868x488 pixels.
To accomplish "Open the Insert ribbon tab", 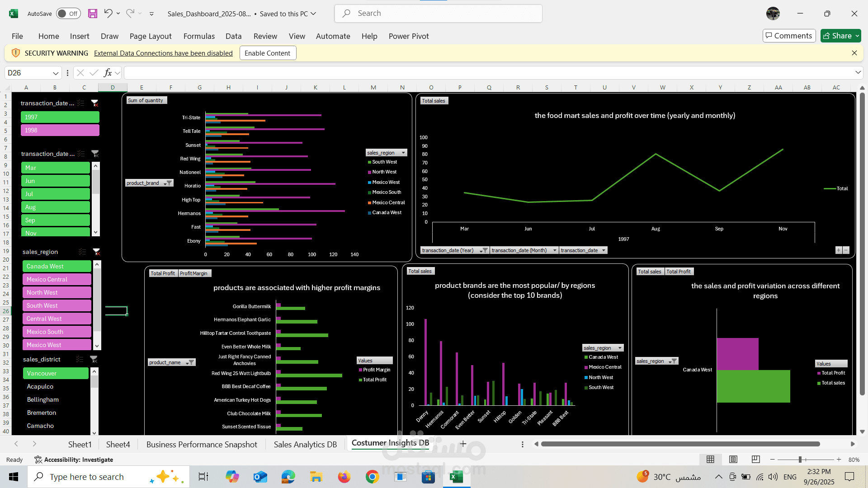I will pyautogui.click(x=80, y=36).
